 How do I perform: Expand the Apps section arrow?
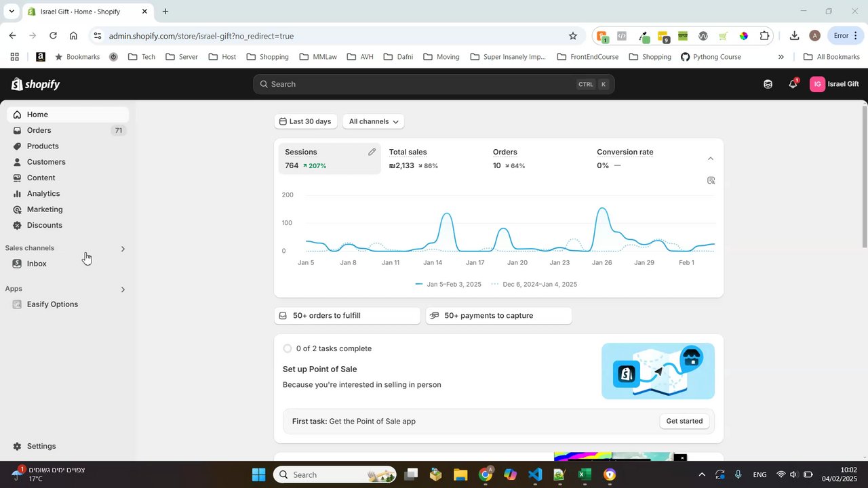(x=123, y=289)
